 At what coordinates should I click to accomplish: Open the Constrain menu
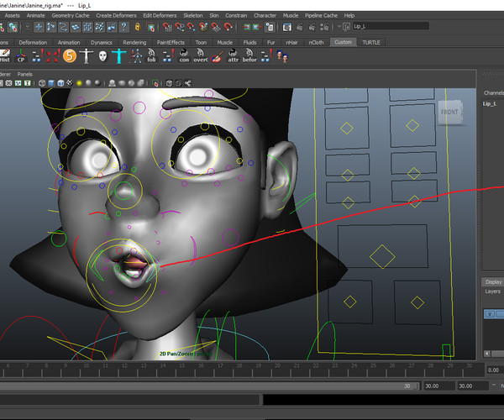pos(236,15)
